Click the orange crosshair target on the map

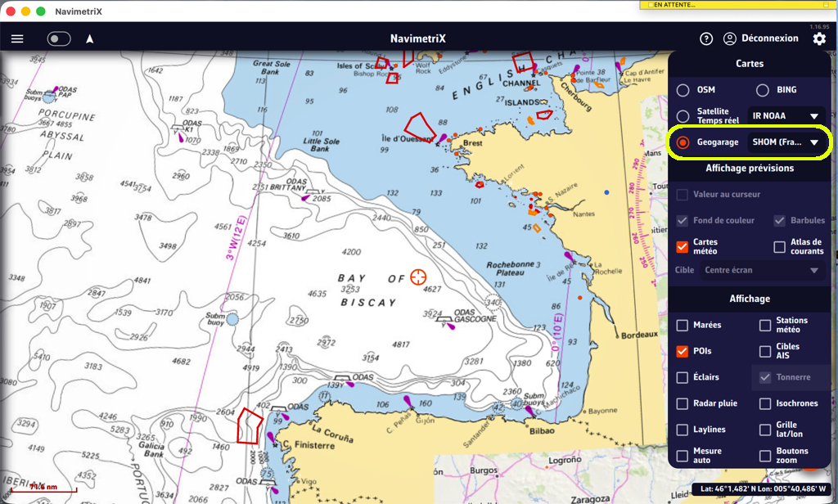click(x=418, y=277)
